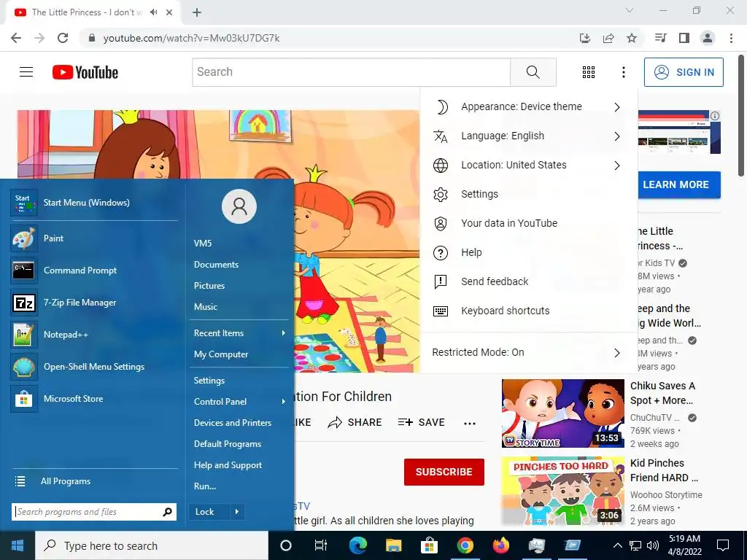
Task: Open Microsoft Store from Start menu list
Action: click(94, 399)
